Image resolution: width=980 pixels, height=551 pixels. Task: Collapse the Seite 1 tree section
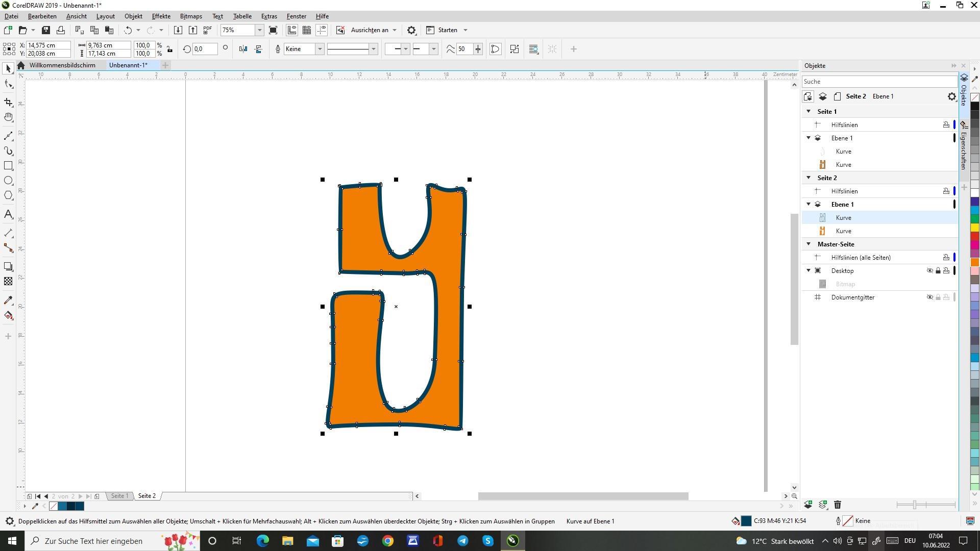808,111
